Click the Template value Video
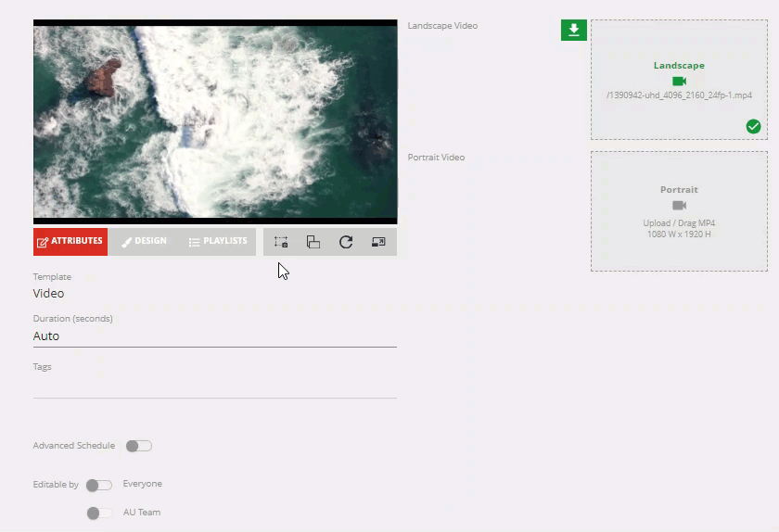Screen dimensions: 779x532 coord(48,294)
